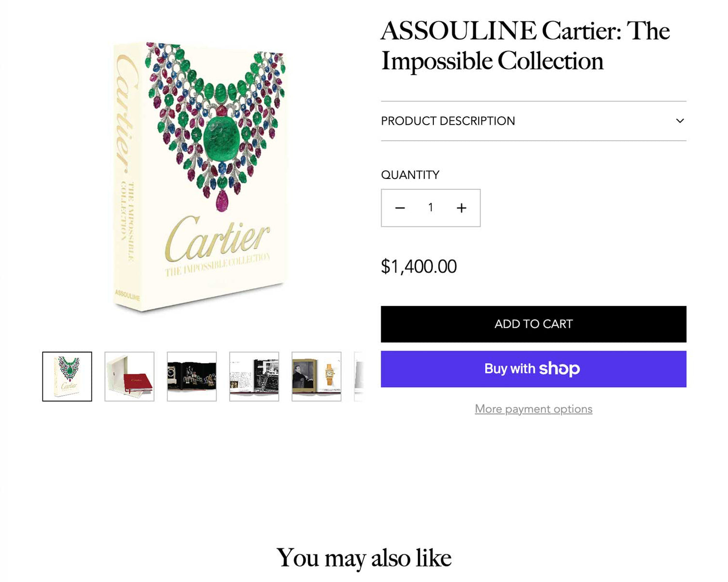Select the necklace cover thumbnail

click(67, 376)
